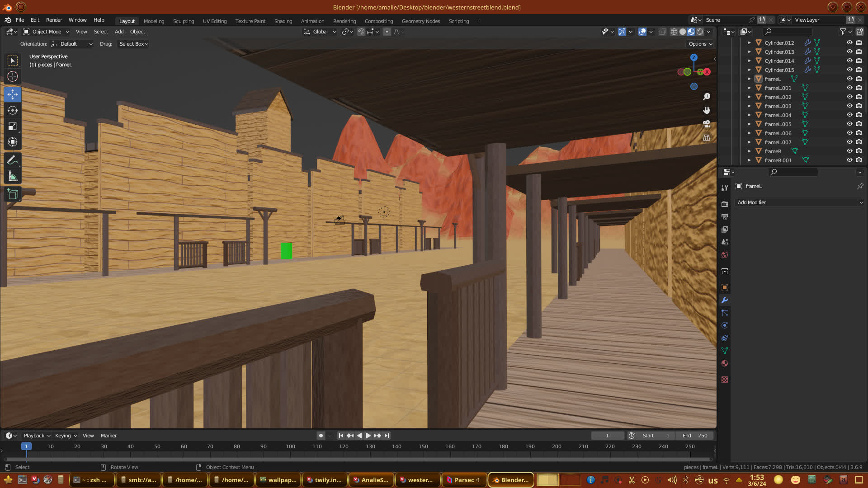The width and height of the screenshot is (868, 488).
Task: Open Object Mode dropdown
Action: point(46,32)
